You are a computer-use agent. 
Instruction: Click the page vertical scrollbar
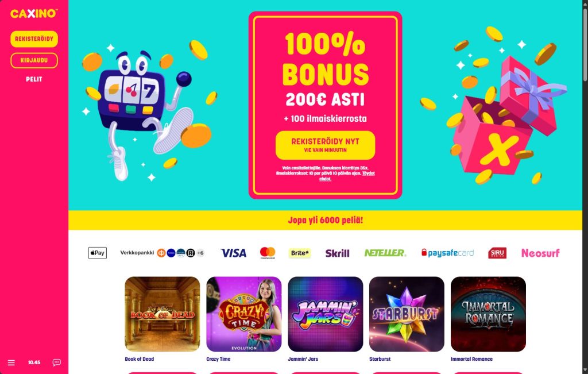(x=585, y=45)
